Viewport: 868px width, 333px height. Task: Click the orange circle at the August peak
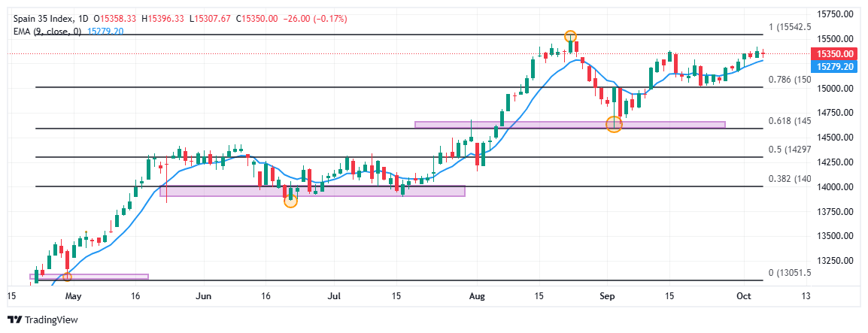click(570, 36)
